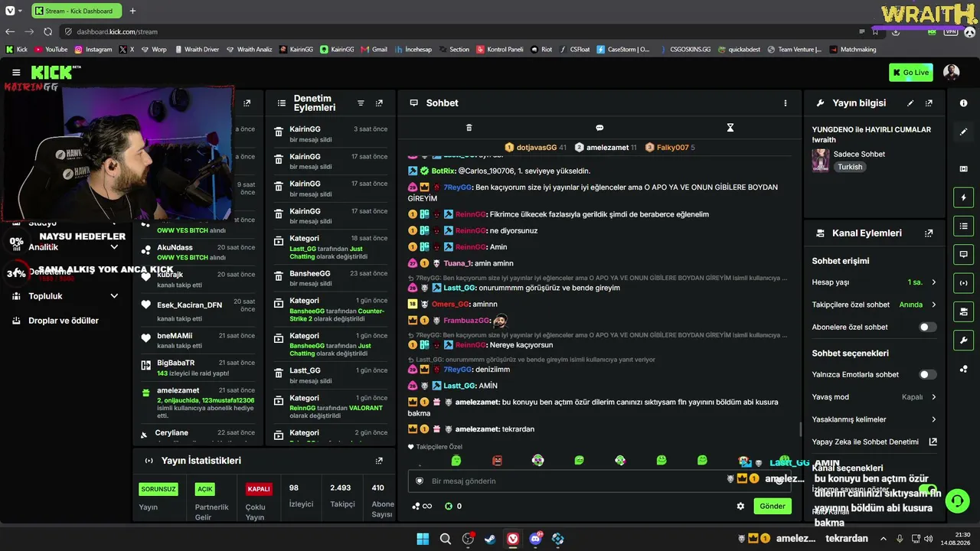Click the Turkish language tag

[x=850, y=167]
